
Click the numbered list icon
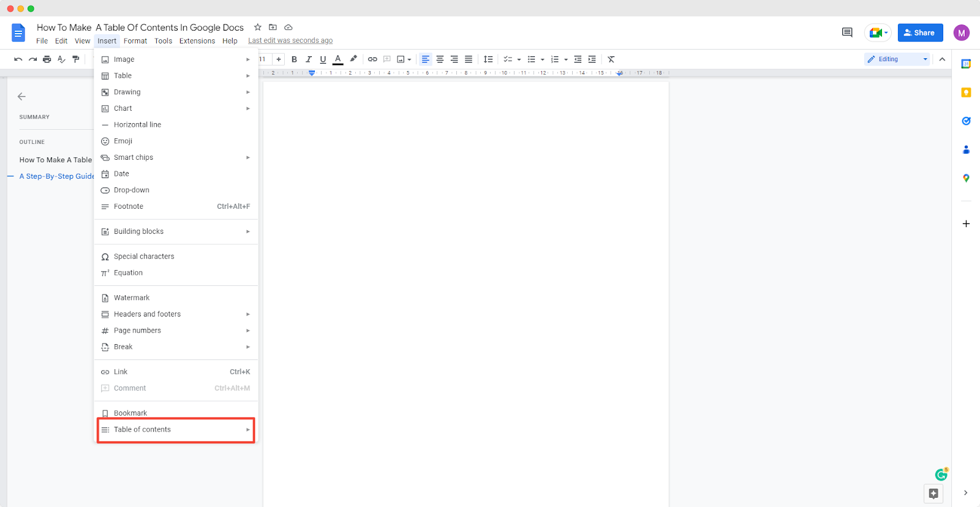pos(555,59)
